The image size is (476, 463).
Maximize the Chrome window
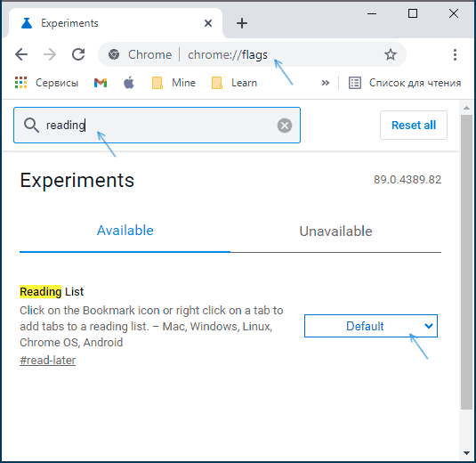[x=413, y=13]
